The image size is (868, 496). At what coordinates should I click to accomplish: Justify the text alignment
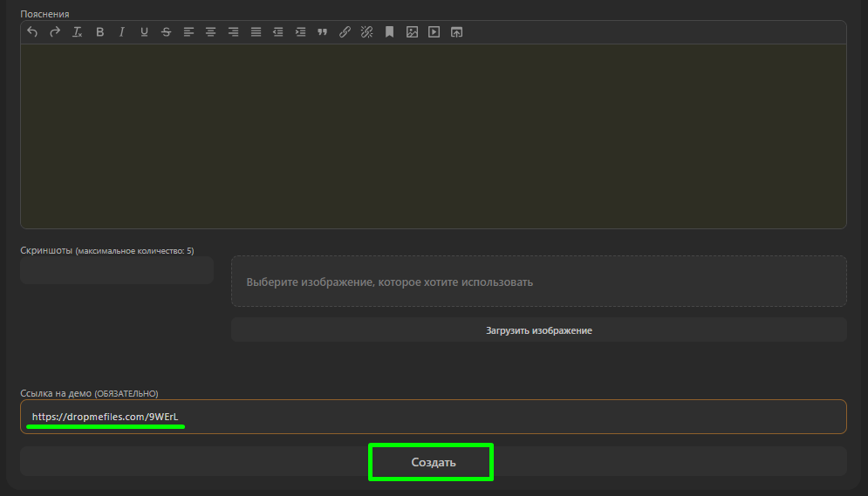click(256, 32)
